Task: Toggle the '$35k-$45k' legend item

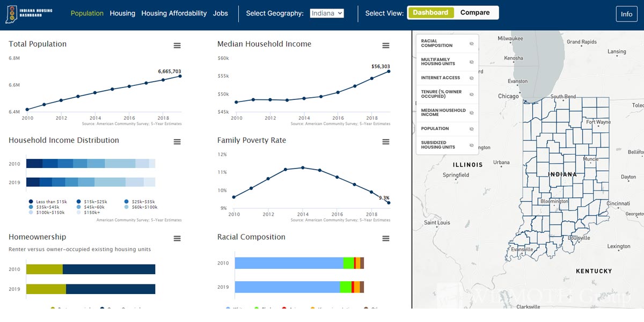Action: pyautogui.click(x=45, y=207)
